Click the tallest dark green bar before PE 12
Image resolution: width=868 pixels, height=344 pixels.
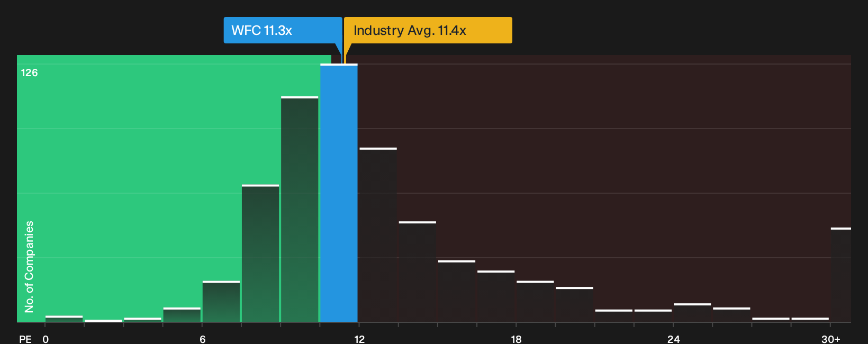tap(300, 209)
